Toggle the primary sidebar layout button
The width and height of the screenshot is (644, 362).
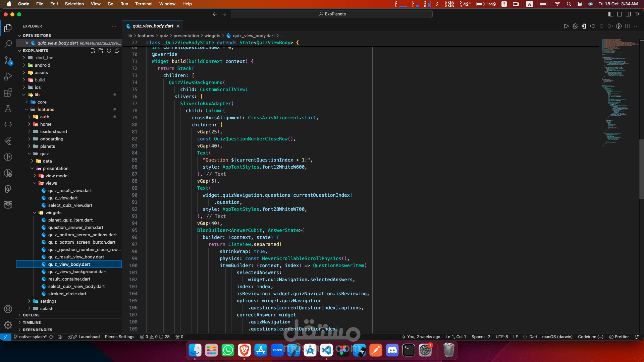610,14
